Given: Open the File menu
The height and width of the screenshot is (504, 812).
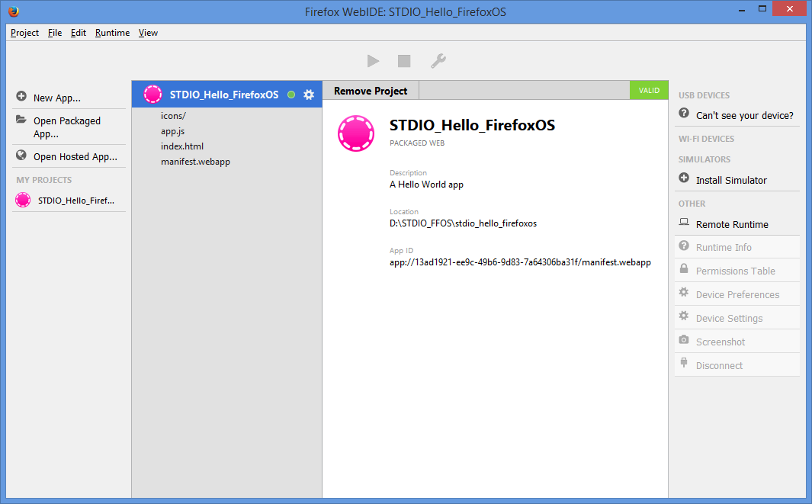Looking at the screenshot, I should pos(55,33).
